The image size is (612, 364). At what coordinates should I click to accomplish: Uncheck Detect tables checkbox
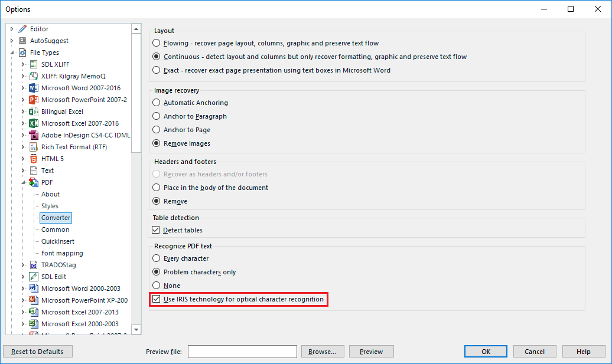pos(156,230)
